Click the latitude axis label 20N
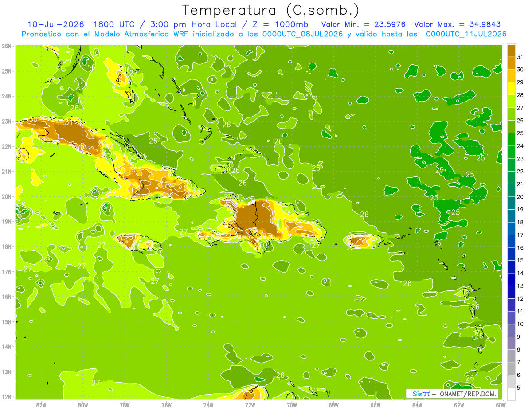 pos(7,196)
